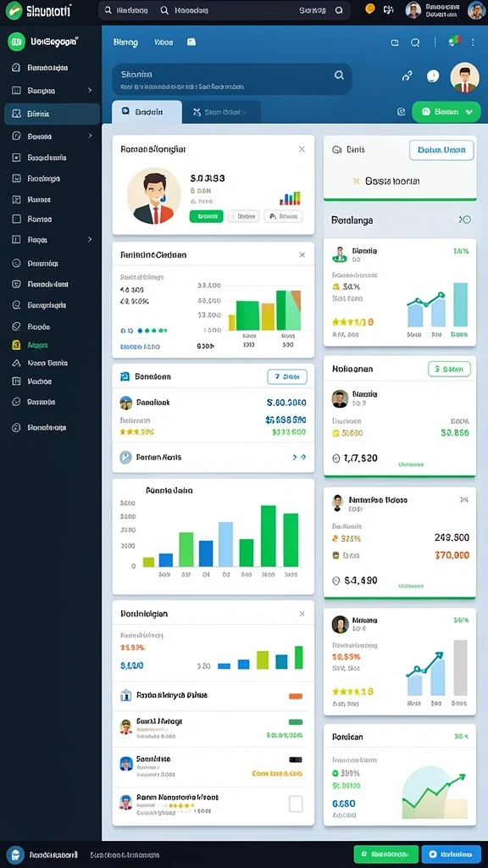
Task: Click the user avatar icon in the bottom-left footer
Action: tap(15, 854)
